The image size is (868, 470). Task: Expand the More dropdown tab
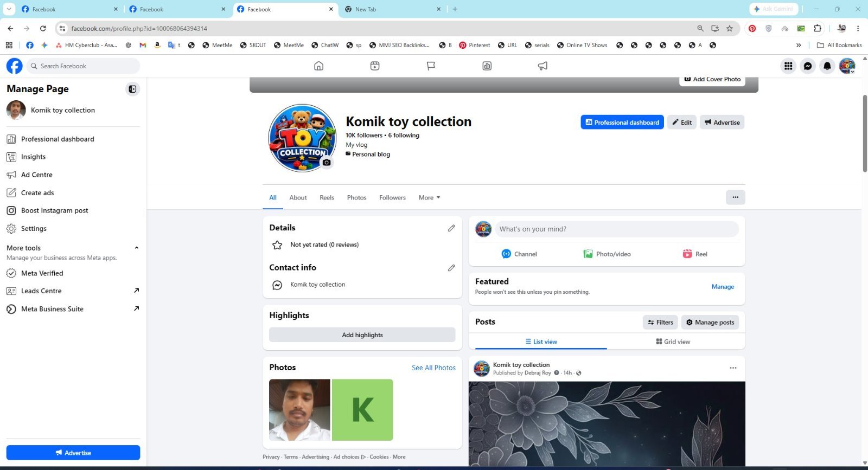429,198
